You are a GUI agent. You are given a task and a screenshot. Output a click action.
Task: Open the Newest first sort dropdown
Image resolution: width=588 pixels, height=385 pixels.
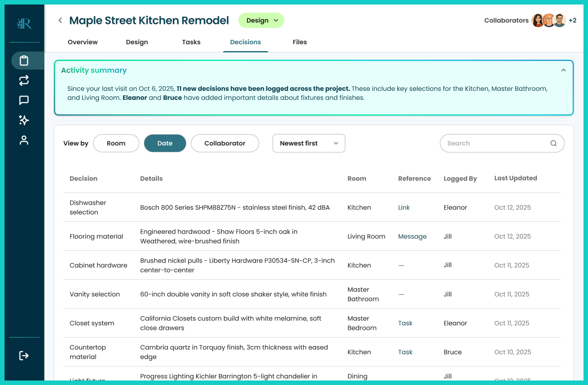pos(309,143)
